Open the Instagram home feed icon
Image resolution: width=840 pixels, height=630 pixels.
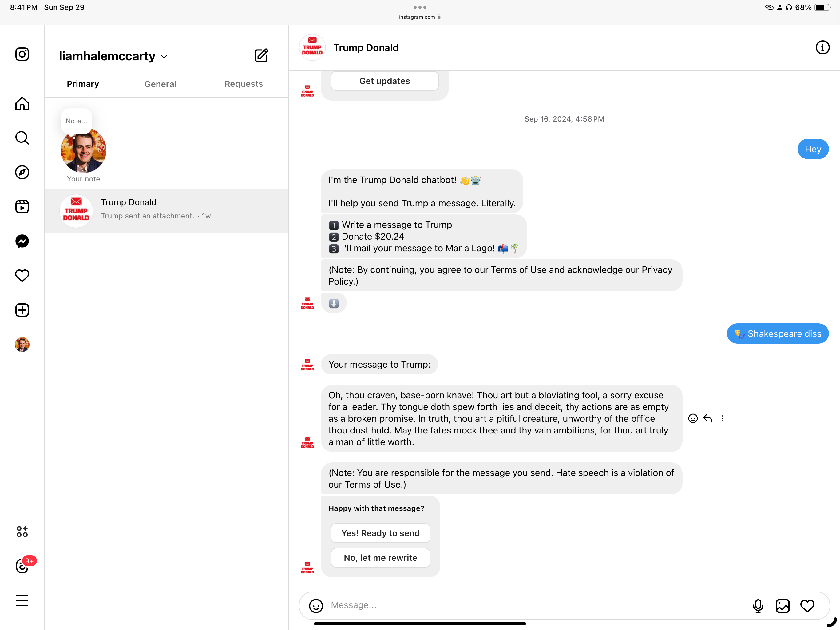point(22,103)
